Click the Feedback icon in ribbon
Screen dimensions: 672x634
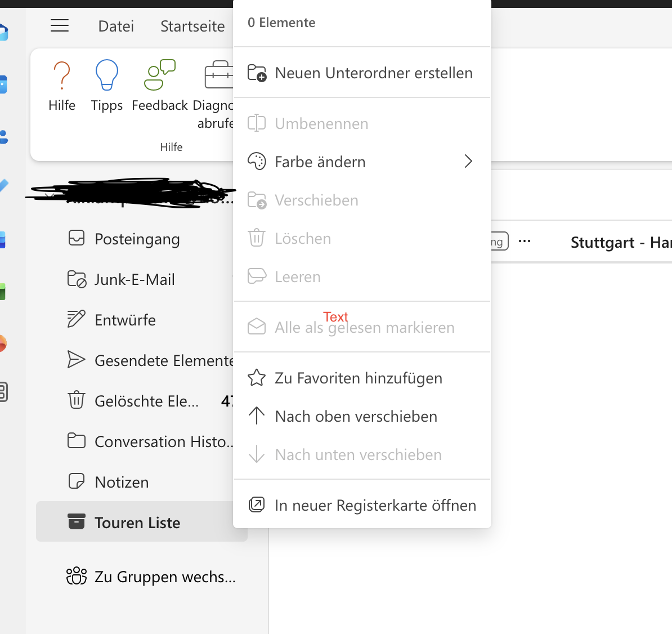click(160, 75)
